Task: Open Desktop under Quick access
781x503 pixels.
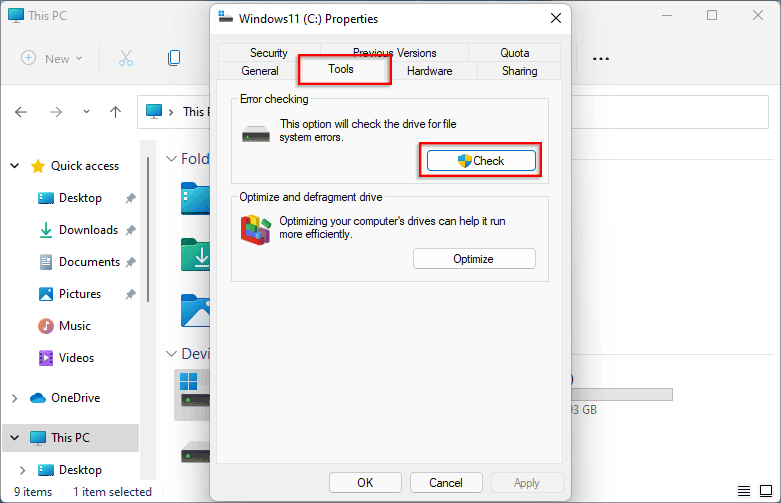Action: [x=80, y=198]
